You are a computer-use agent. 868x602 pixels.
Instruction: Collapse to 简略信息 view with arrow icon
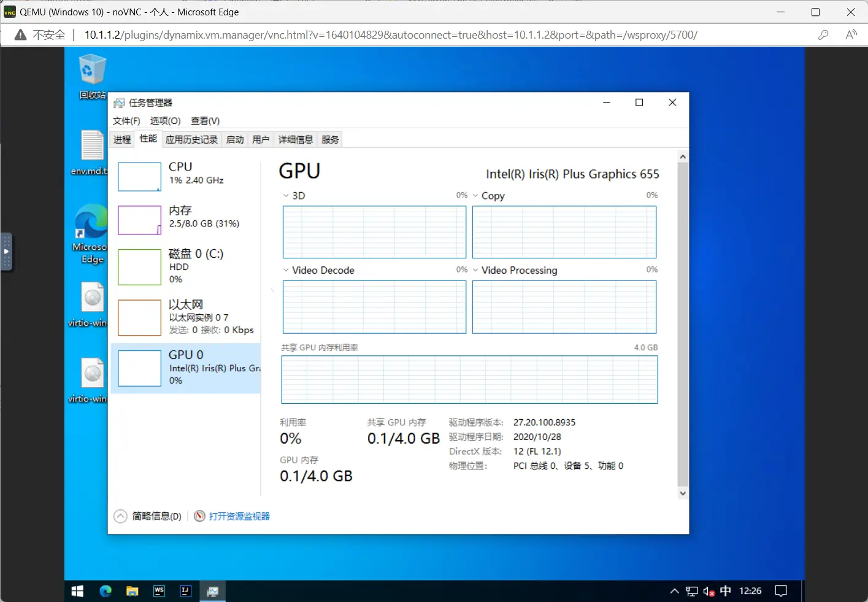(121, 516)
